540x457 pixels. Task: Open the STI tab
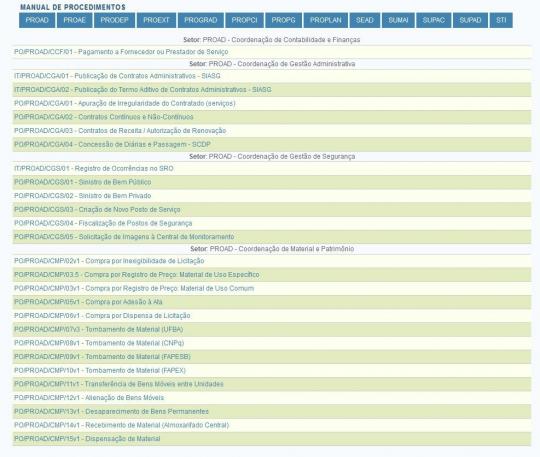point(501,20)
